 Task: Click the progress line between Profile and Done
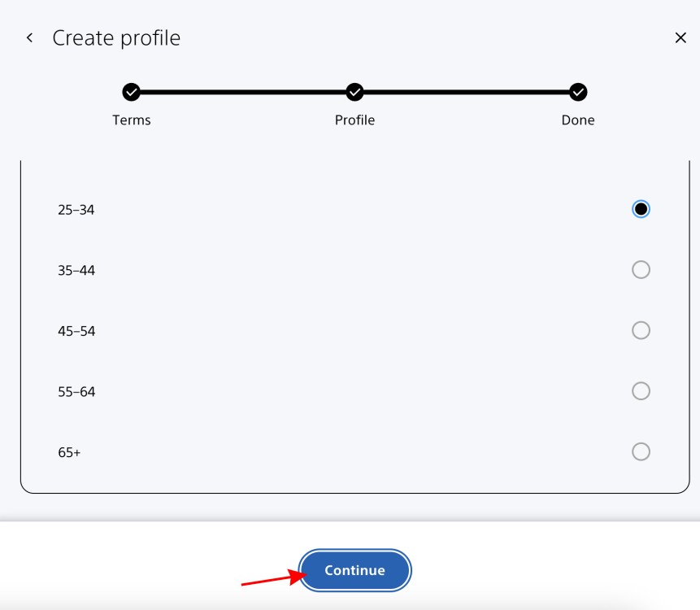click(x=466, y=93)
